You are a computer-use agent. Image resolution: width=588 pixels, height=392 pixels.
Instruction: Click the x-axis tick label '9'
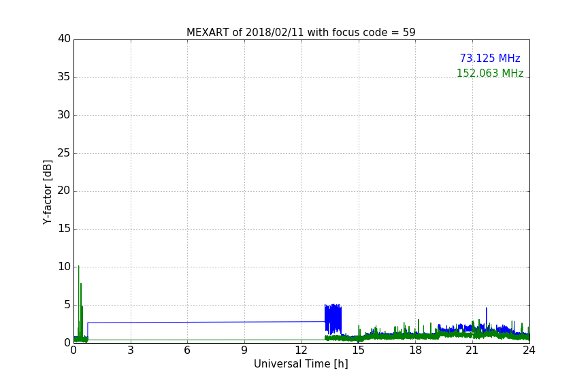(x=244, y=350)
